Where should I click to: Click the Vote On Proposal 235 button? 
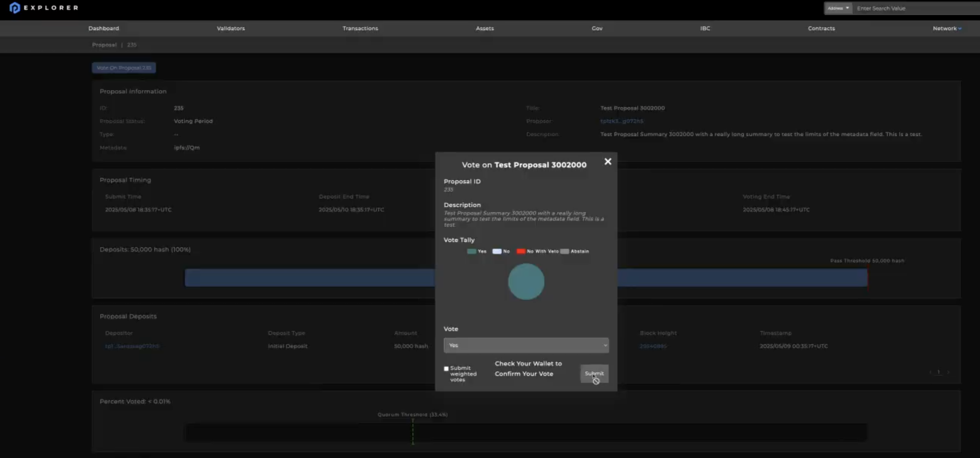124,68
